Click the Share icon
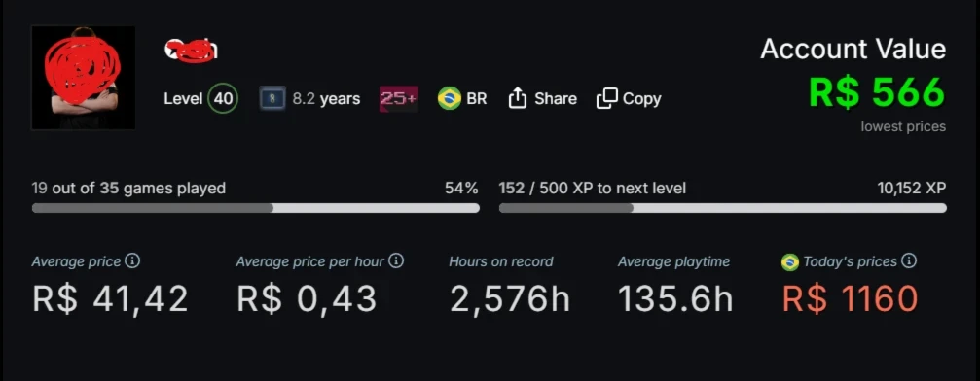Image resolution: width=980 pixels, height=381 pixels. tap(518, 98)
